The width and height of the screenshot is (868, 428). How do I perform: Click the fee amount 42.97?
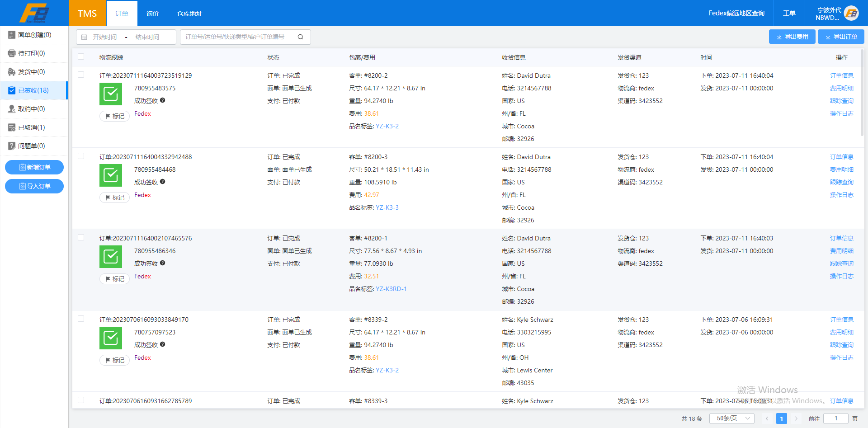(372, 195)
